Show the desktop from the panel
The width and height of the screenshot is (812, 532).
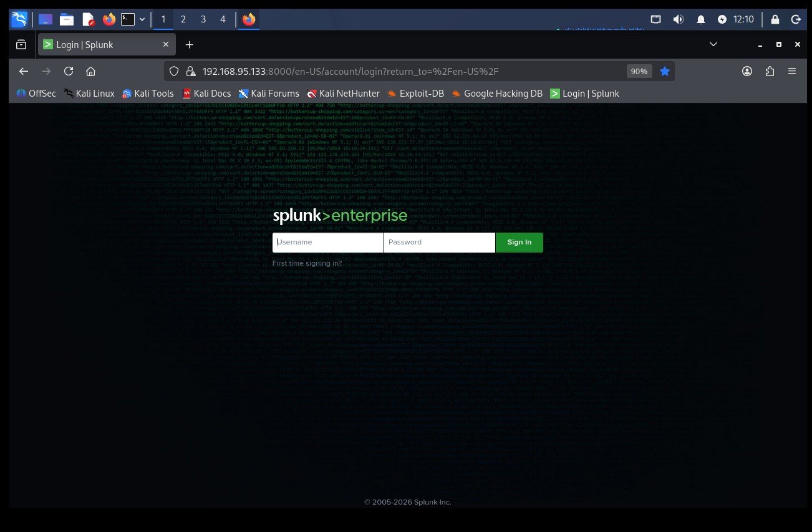click(x=46, y=19)
